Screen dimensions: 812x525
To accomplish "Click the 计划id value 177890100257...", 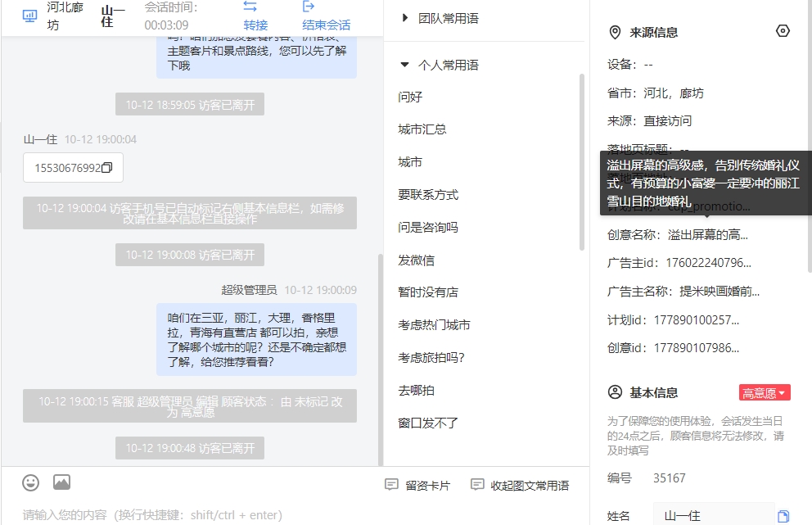I will (697, 319).
